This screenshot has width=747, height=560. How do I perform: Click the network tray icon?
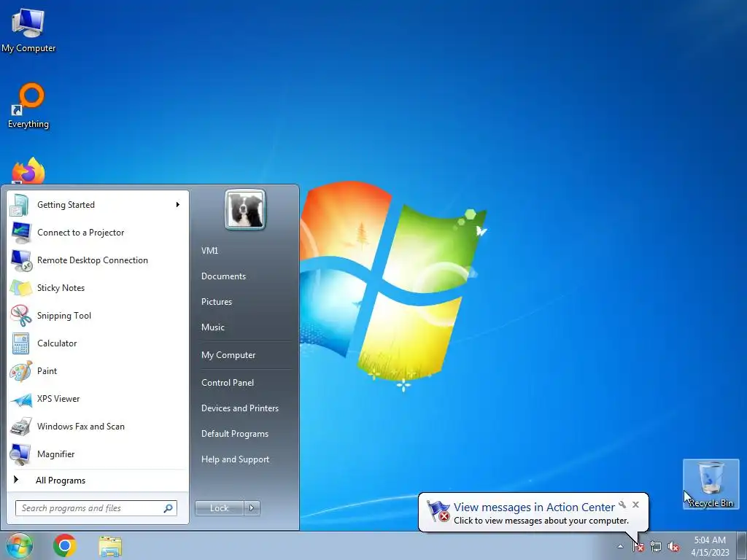click(x=656, y=547)
